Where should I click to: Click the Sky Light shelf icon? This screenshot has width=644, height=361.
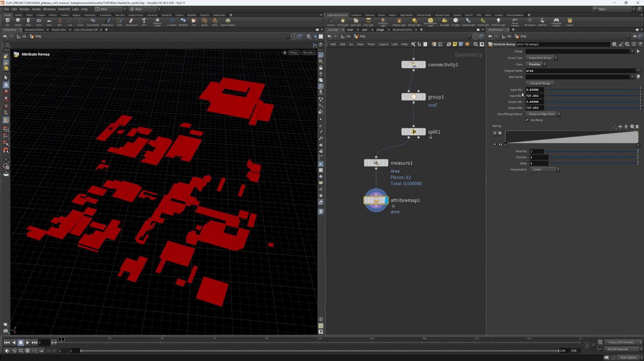[x=444, y=21]
